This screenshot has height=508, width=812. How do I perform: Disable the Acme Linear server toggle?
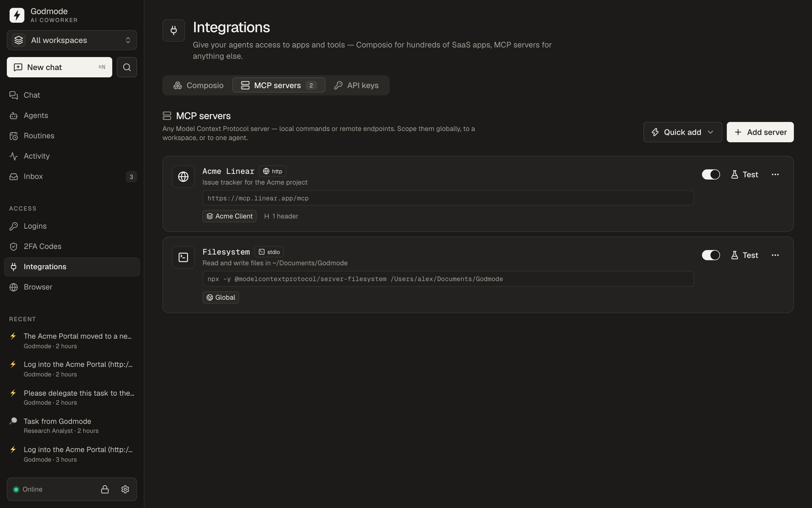coord(710,174)
